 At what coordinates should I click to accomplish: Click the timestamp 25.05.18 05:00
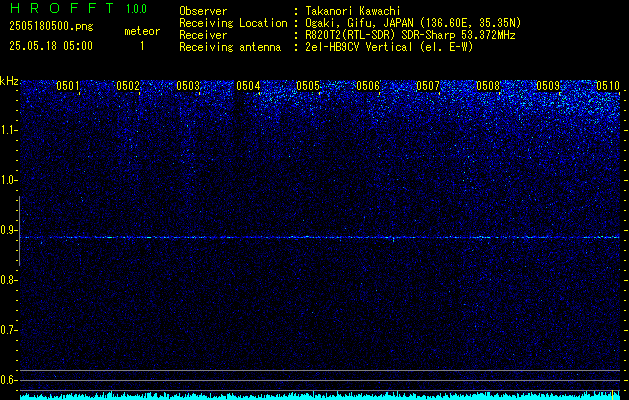51,46
